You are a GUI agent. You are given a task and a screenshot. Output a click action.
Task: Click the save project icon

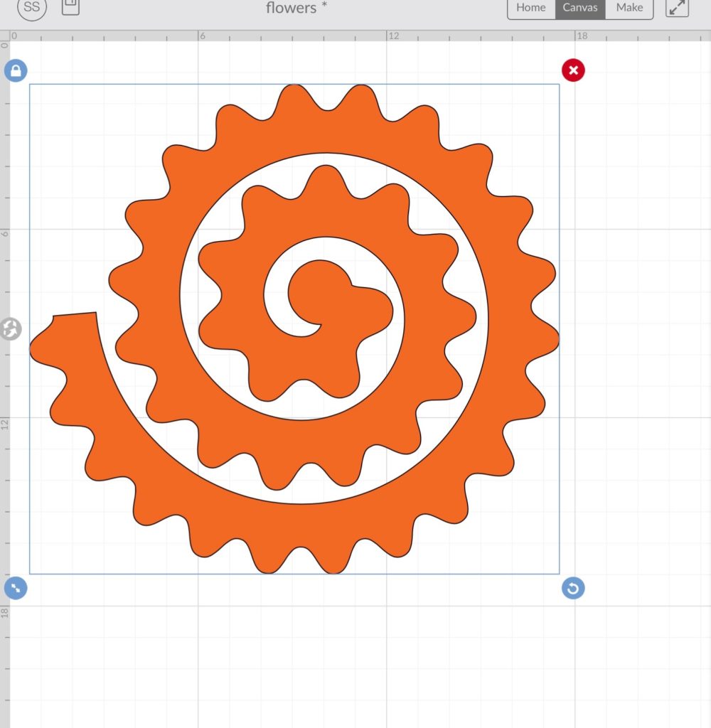point(70,6)
